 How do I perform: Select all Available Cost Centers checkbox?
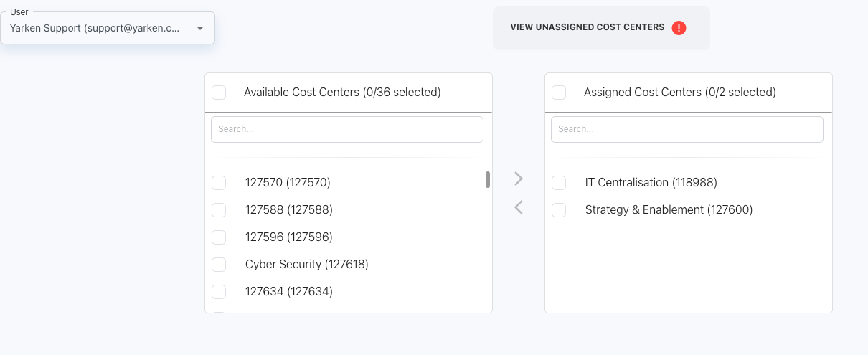tap(219, 93)
